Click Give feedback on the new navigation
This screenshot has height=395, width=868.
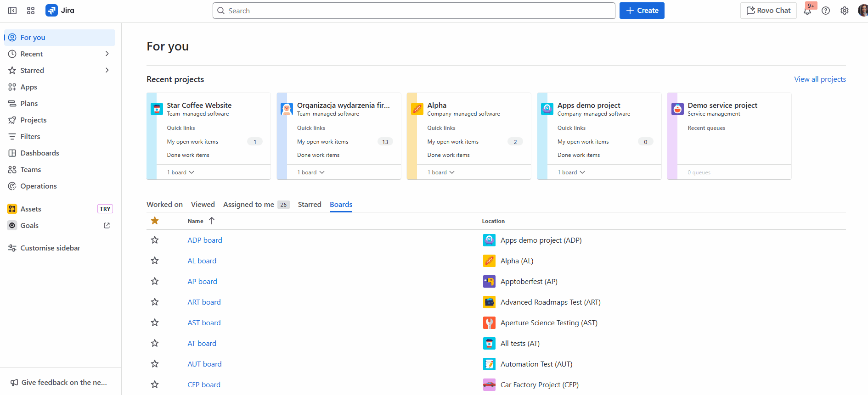(59, 382)
